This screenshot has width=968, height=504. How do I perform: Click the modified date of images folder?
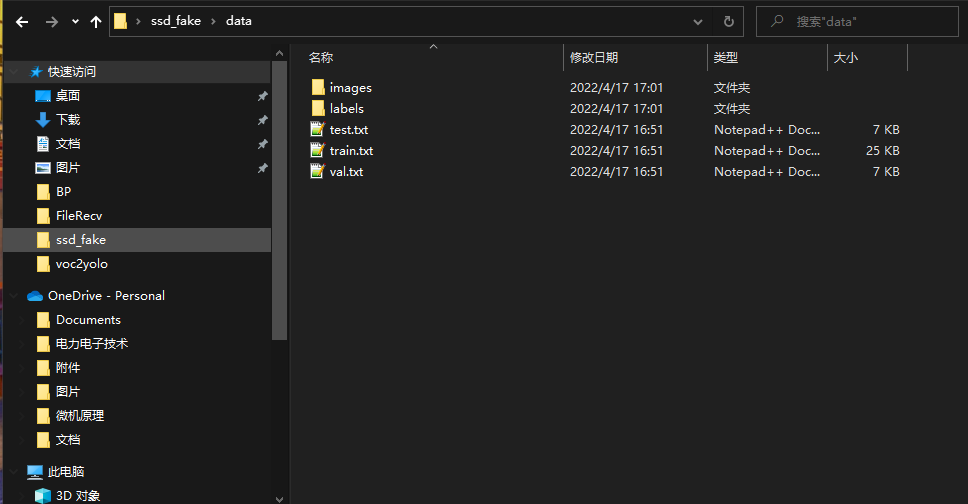[x=616, y=88]
